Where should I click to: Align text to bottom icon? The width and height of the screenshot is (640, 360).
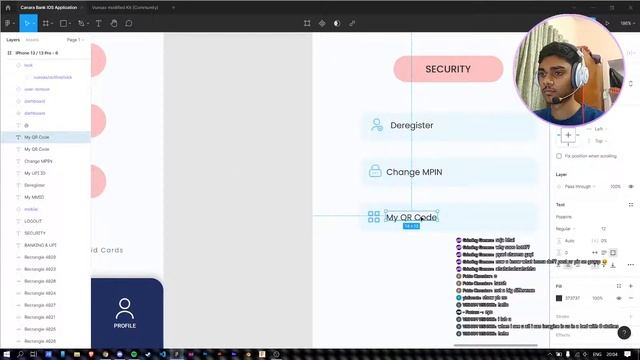click(613, 265)
